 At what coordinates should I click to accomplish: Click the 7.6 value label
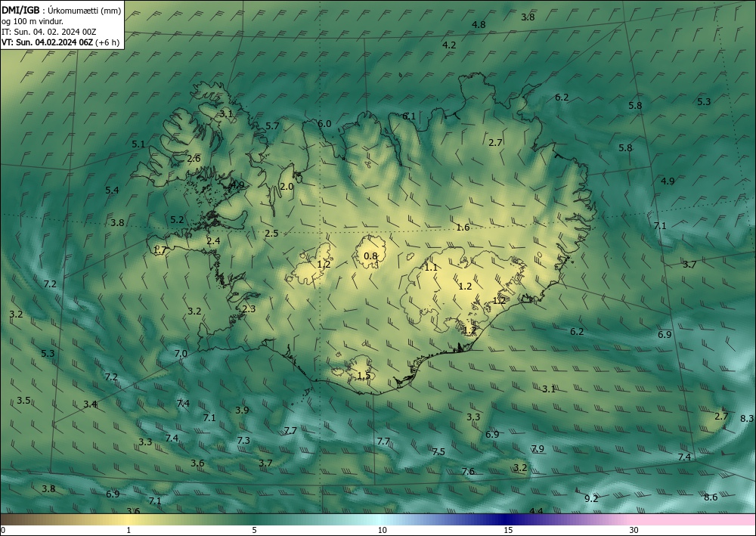click(x=468, y=471)
